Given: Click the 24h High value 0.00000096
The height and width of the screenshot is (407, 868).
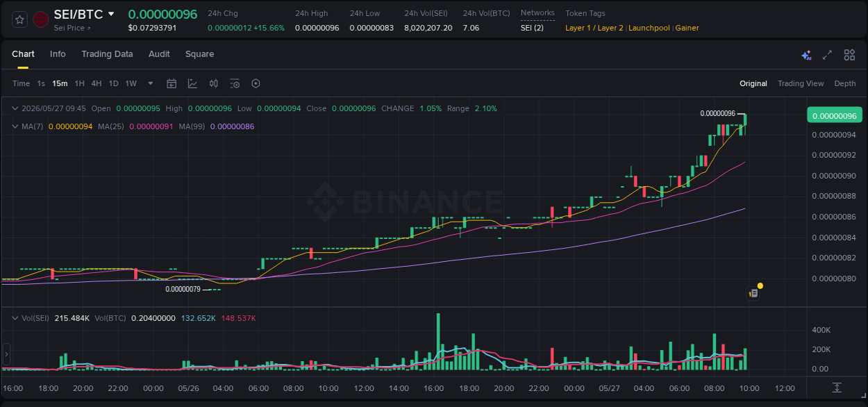Looking at the screenshot, I should 317,28.
